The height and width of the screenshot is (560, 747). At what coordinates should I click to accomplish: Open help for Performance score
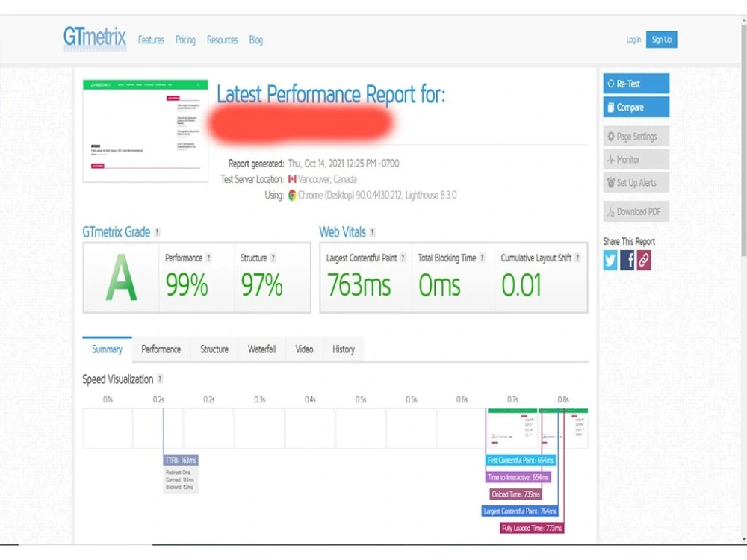[208, 258]
